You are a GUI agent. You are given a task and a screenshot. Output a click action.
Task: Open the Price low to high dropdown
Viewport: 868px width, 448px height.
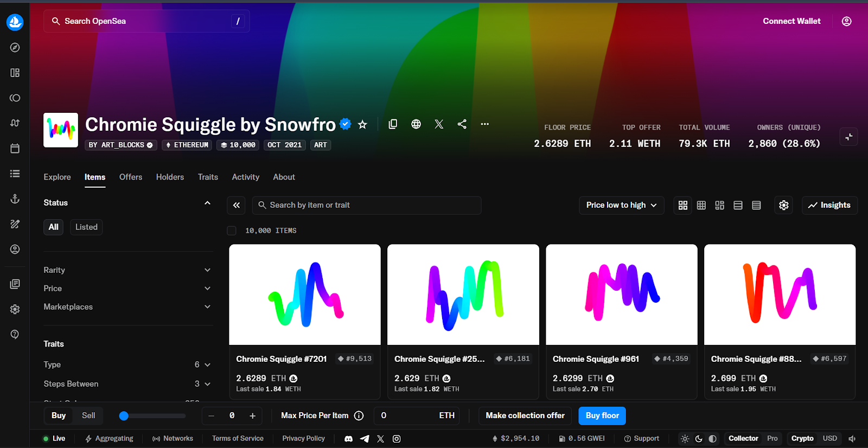click(621, 205)
